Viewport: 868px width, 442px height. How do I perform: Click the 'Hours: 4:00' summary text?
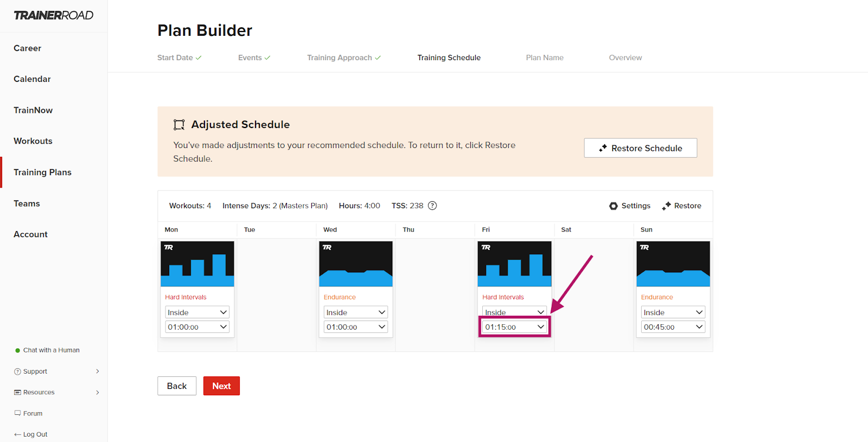[360, 206]
